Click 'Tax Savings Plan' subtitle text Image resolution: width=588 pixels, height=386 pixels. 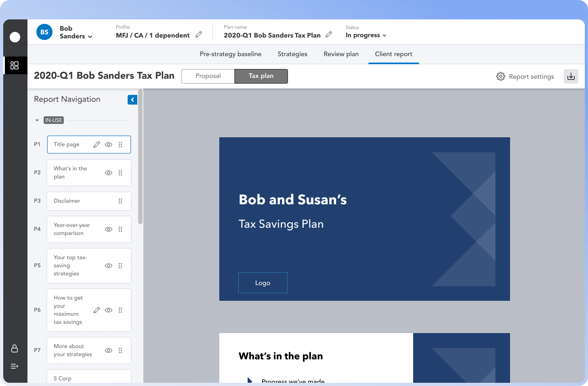[281, 224]
